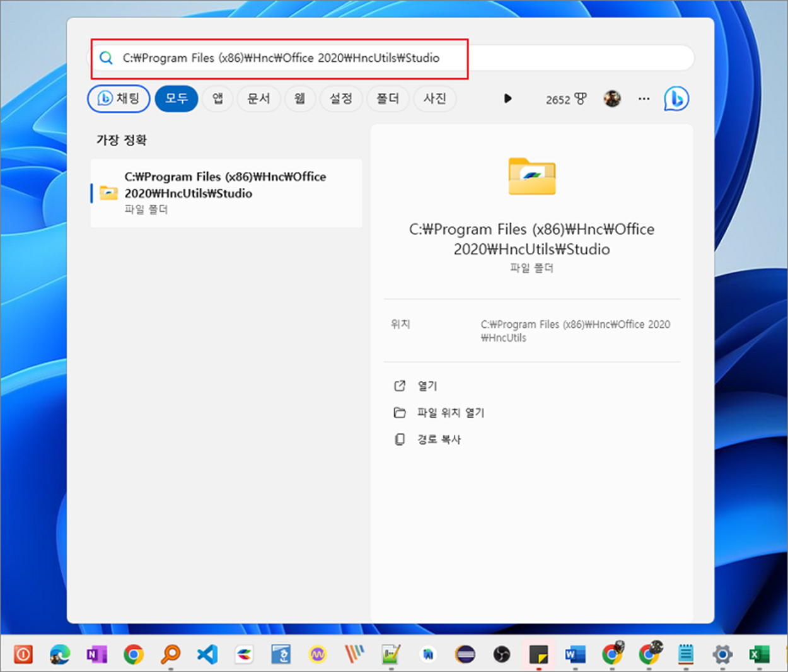This screenshot has width=788, height=672.
Task: Open Visual Studio Code from taskbar
Action: [207, 654]
